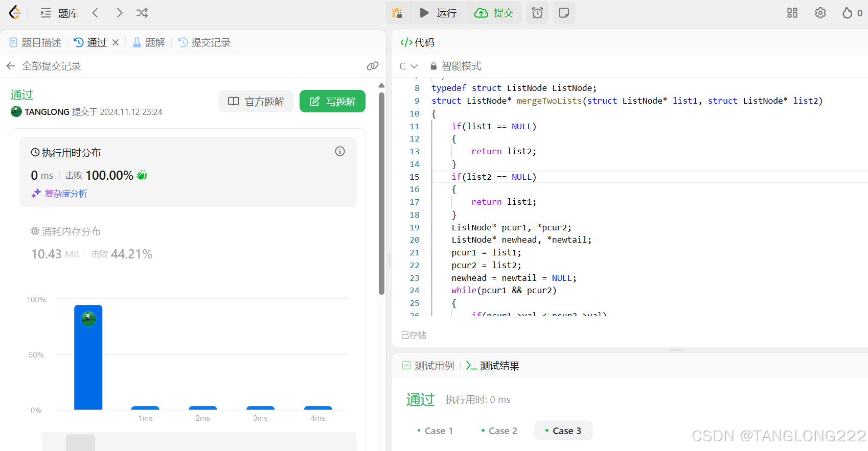Open the 官方题解 button
This screenshot has width=868, height=451.
point(256,101)
